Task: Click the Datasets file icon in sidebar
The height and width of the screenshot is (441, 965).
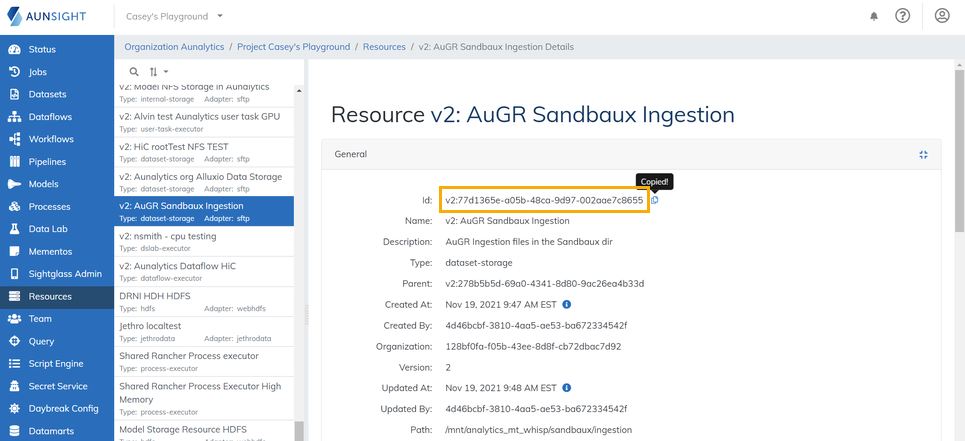Action: [x=15, y=94]
